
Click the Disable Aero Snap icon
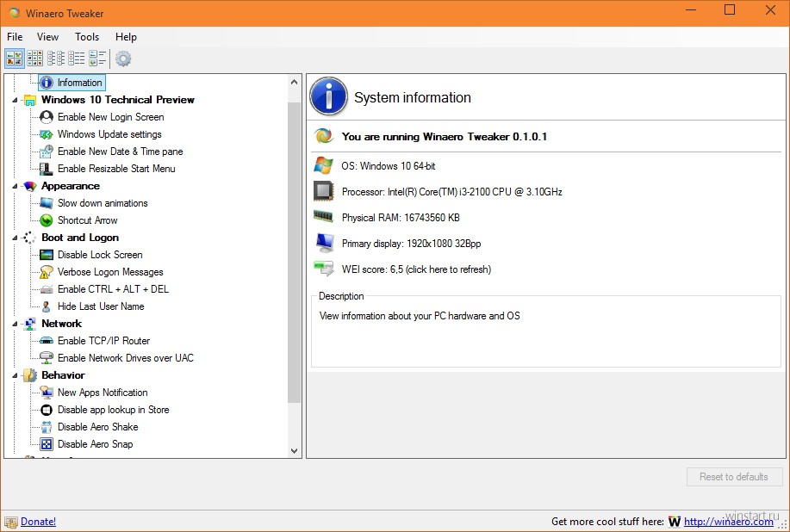pyautogui.click(x=47, y=444)
